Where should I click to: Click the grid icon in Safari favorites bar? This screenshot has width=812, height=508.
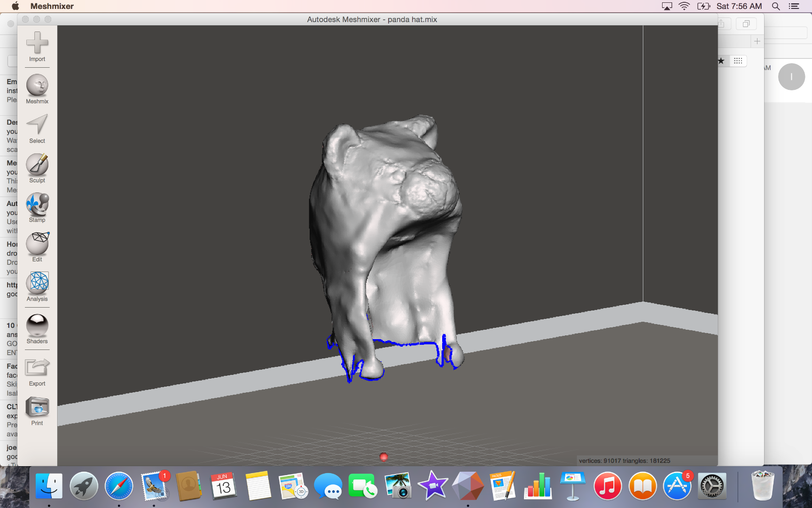(x=738, y=61)
